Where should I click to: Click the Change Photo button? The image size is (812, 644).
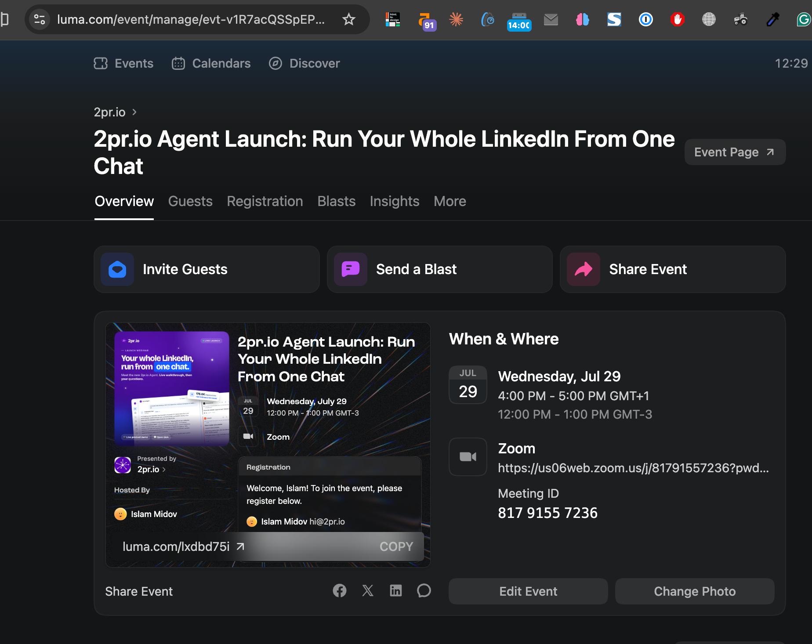(695, 591)
